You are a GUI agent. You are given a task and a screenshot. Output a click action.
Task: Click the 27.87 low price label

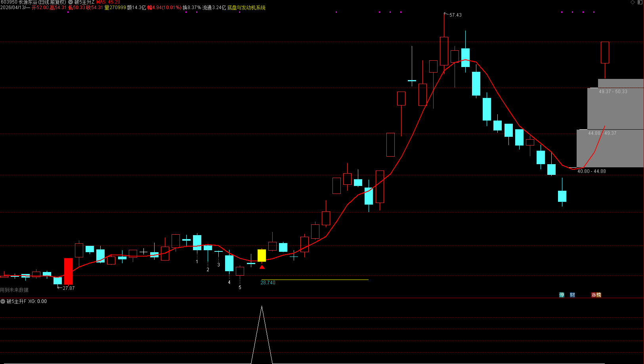pos(69,288)
